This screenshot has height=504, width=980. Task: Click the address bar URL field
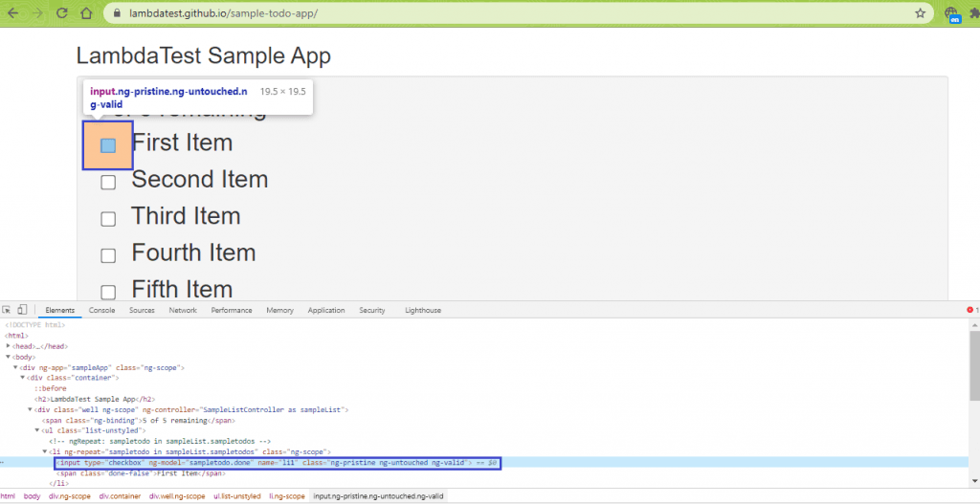519,13
